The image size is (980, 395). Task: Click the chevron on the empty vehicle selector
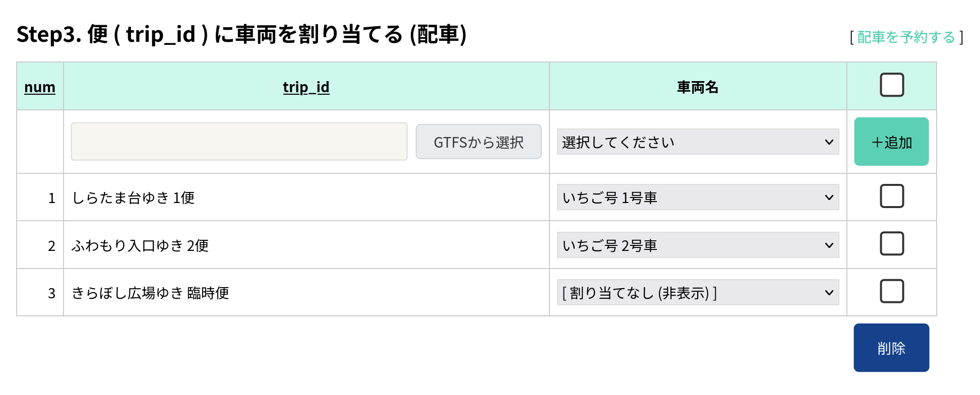tap(829, 142)
